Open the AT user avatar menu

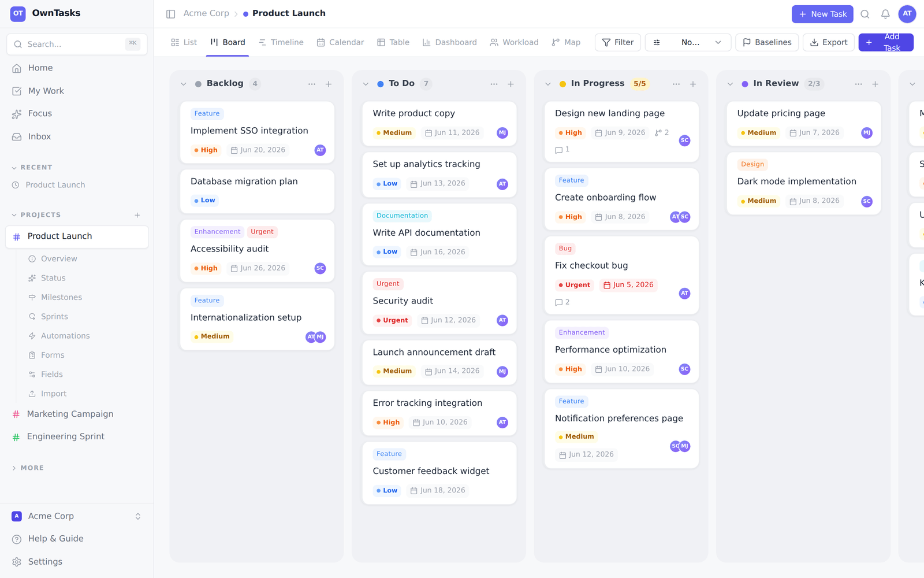coord(907,14)
